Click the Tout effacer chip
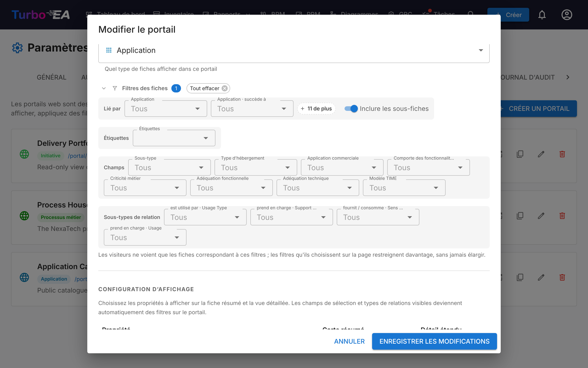Viewport: 588px width, 368px height. pyautogui.click(x=208, y=88)
